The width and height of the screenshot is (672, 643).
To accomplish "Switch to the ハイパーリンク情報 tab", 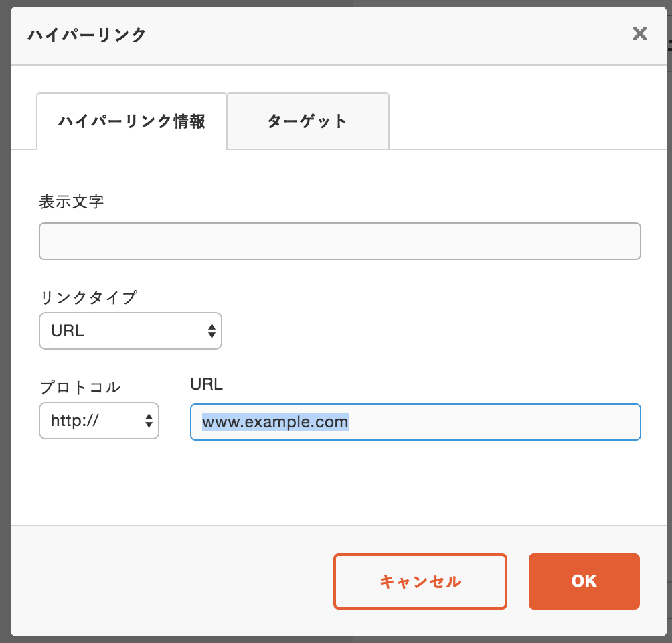I will 132,121.
